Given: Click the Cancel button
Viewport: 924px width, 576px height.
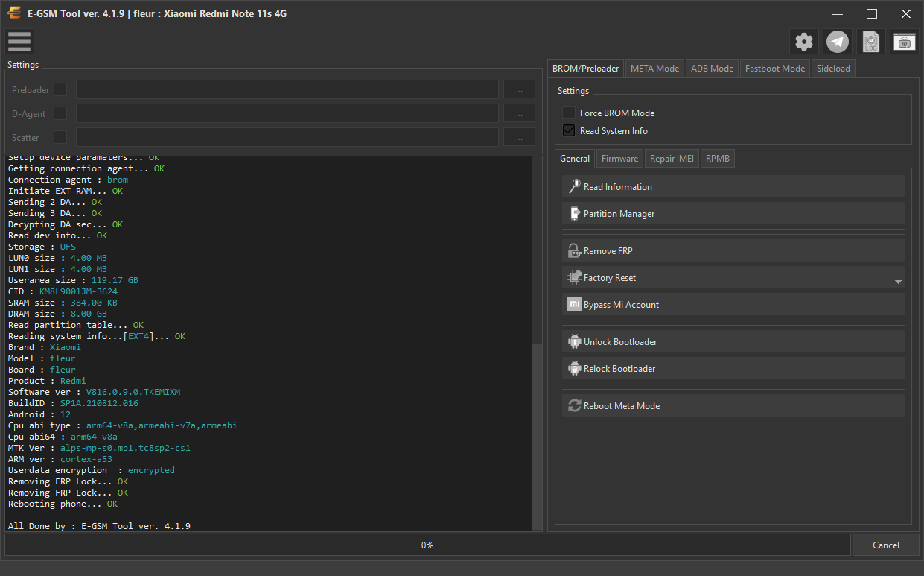Looking at the screenshot, I should (886, 545).
